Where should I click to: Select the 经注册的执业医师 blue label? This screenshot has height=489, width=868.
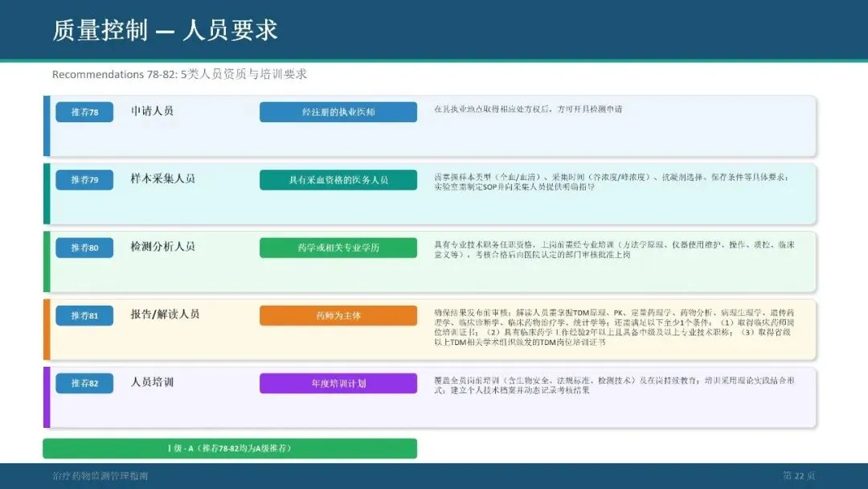click(338, 112)
